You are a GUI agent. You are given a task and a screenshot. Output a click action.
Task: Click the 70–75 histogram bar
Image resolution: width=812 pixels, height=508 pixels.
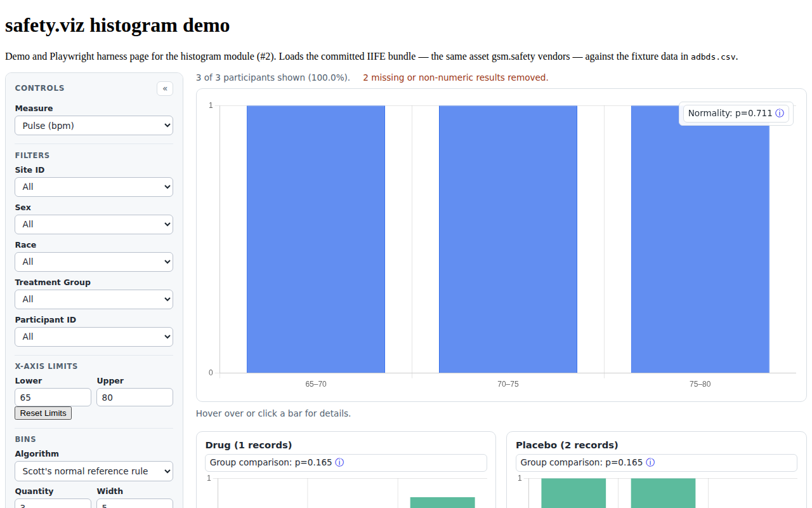[x=508, y=239]
